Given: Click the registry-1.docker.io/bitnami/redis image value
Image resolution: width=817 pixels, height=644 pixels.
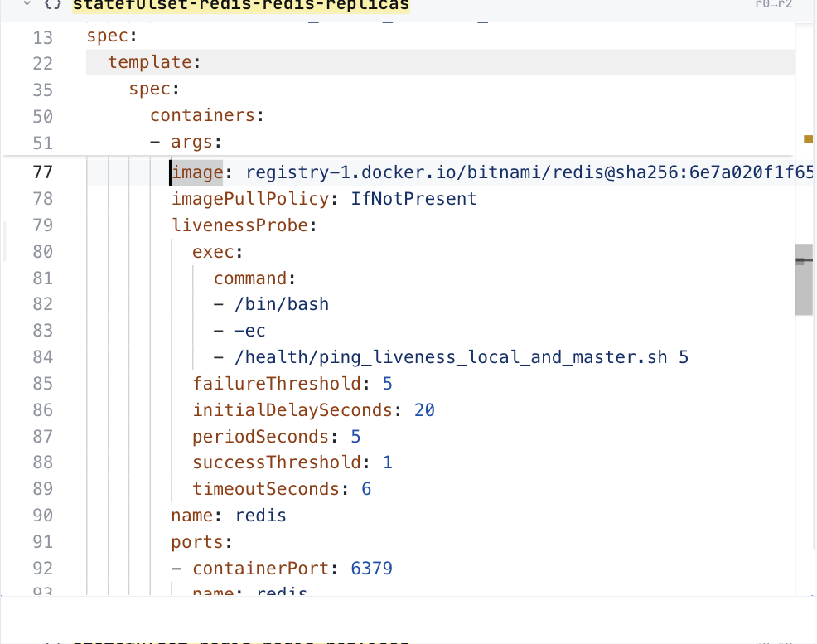Looking at the screenshot, I should point(529,172).
